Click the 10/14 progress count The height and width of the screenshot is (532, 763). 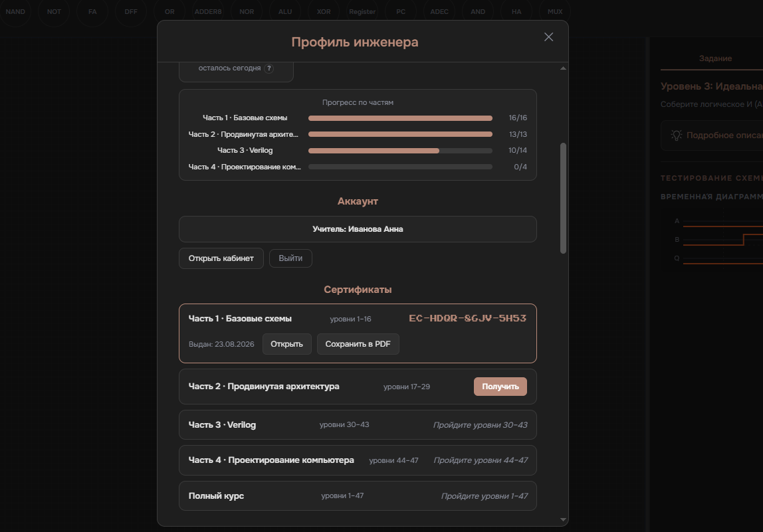point(518,150)
